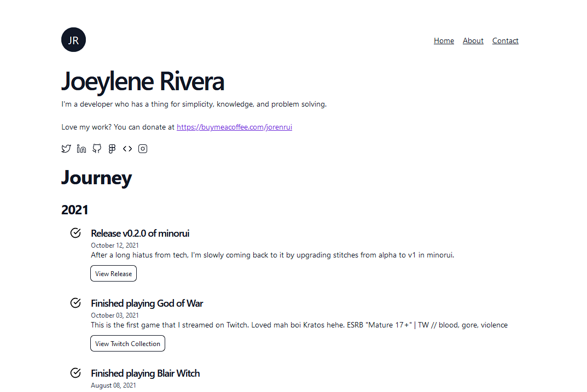Click the View Release button
This screenshot has height=392, width=587.
[113, 273]
